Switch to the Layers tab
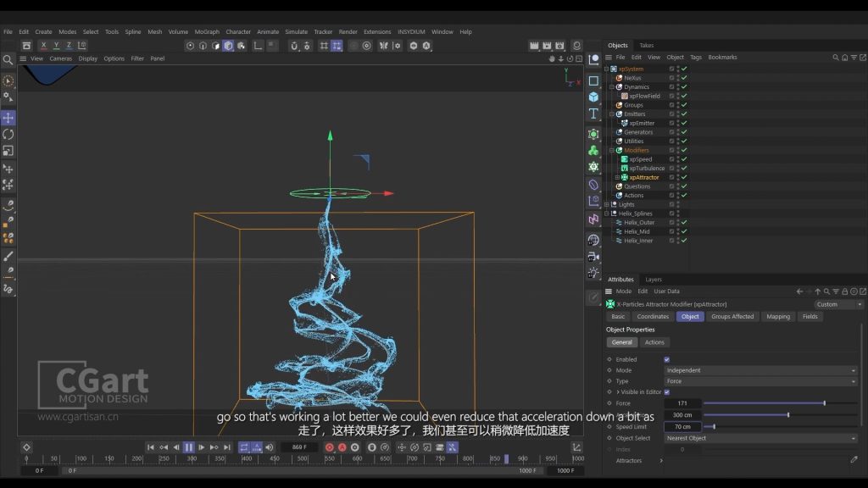 (x=654, y=280)
